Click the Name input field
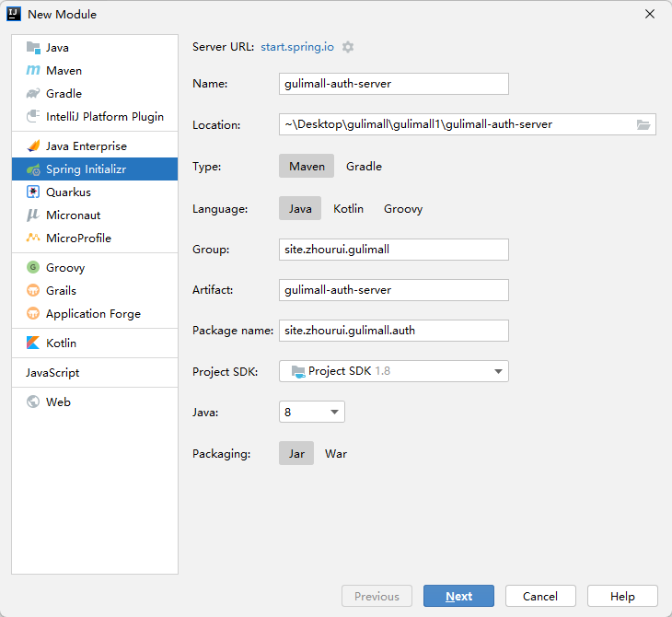Screen dimensions: 672x617 (394, 84)
